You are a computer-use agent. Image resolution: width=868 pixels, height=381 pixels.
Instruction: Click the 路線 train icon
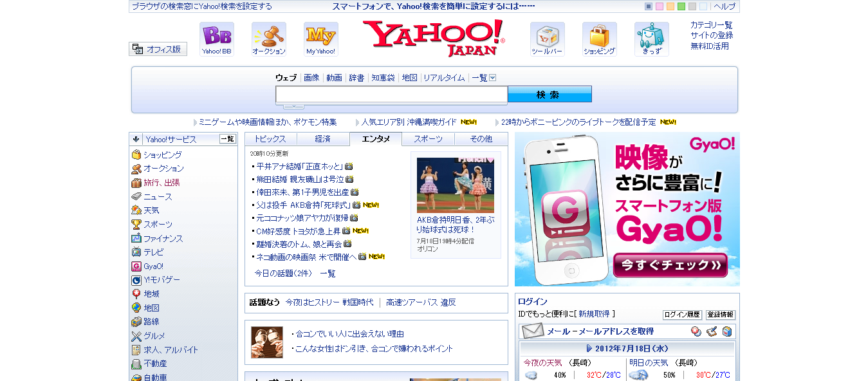coord(136,322)
